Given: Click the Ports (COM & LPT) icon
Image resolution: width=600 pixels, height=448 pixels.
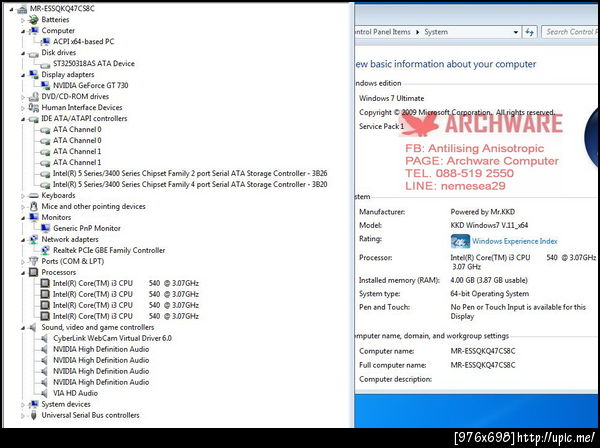Looking at the screenshot, I should pos(34,261).
